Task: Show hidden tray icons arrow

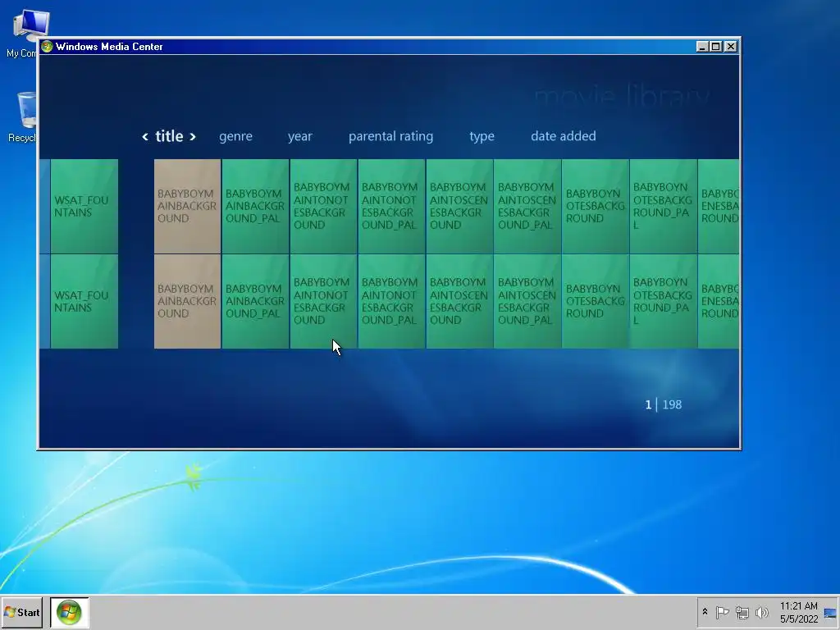Action: (705, 612)
